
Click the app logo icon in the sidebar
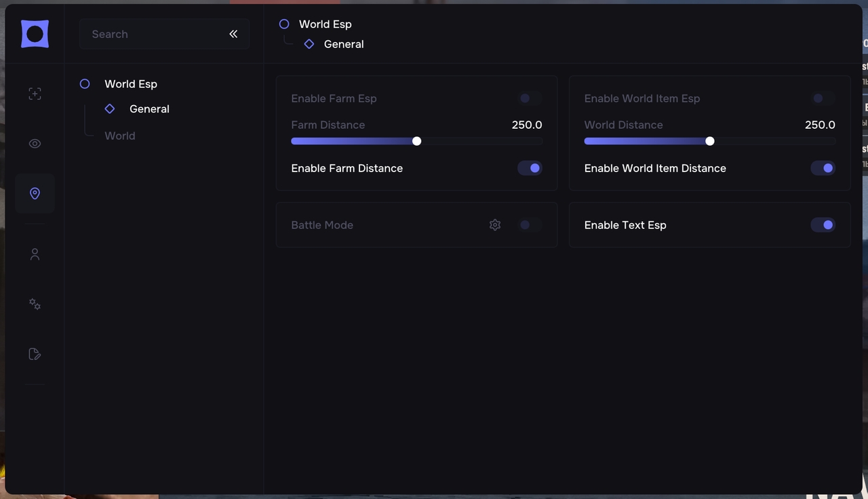(35, 34)
